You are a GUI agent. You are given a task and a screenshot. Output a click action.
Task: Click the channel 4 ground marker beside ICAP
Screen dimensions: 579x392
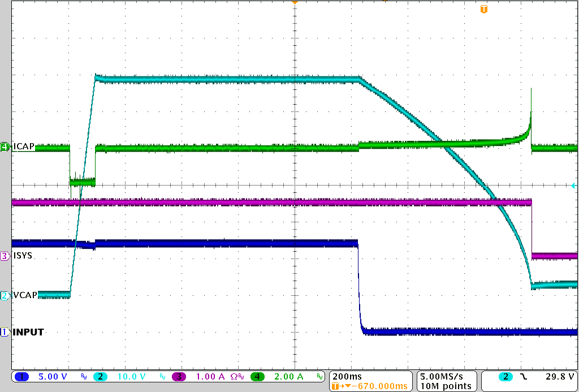point(5,147)
